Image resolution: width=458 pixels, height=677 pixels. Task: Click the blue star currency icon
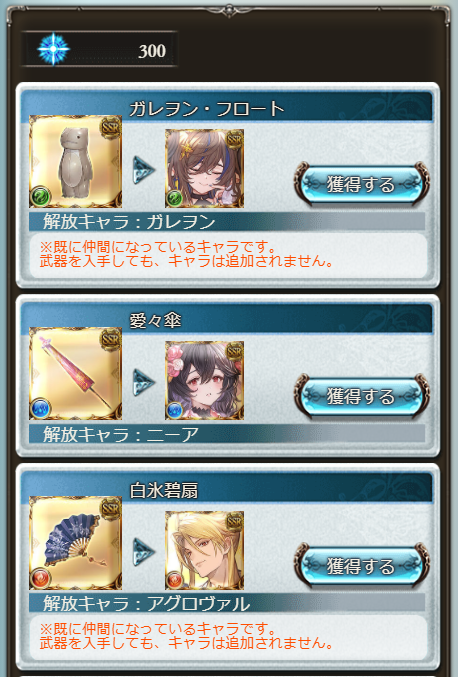[53, 49]
